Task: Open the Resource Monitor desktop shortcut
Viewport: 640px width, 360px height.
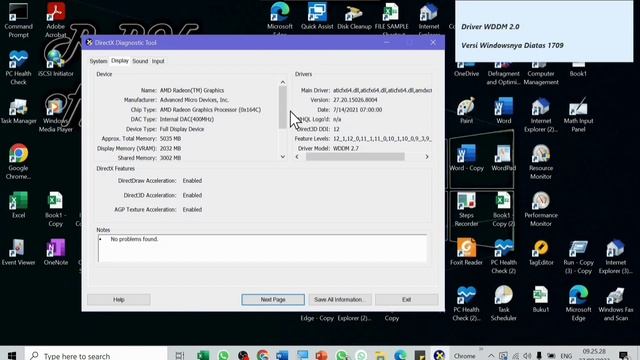Action: coord(541,162)
